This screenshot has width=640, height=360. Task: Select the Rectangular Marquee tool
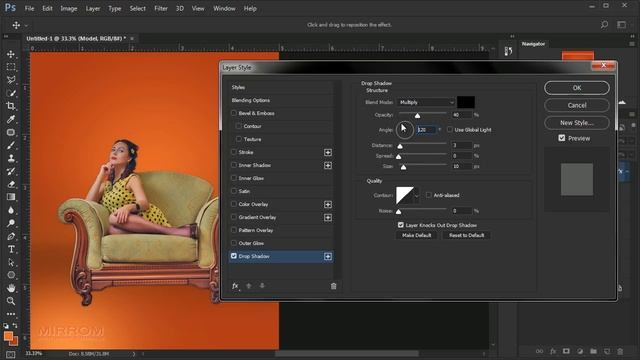[x=11, y=67]
